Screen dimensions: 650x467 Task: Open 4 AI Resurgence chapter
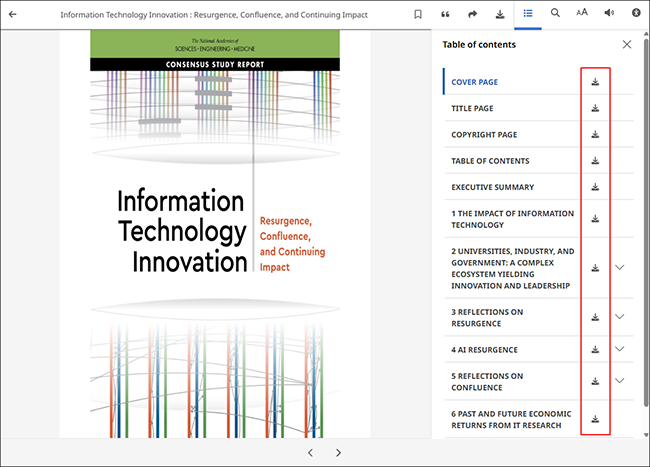(x=484, y=350)
